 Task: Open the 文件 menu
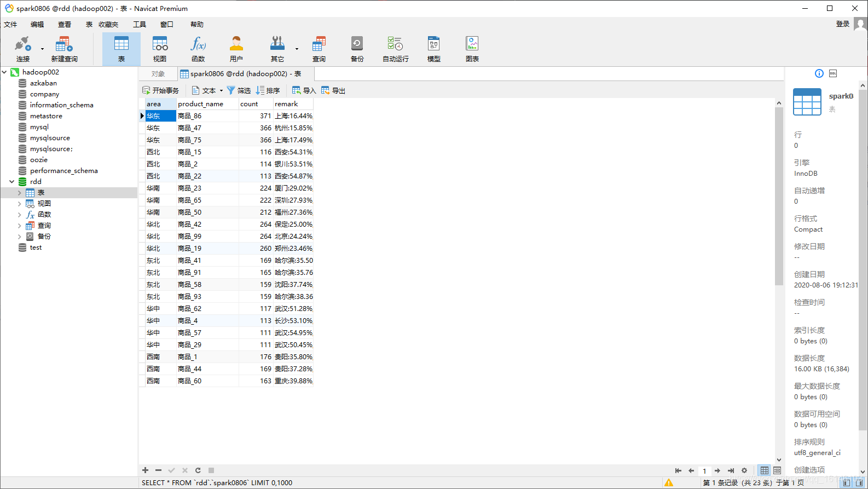click(x=10, y=24)
